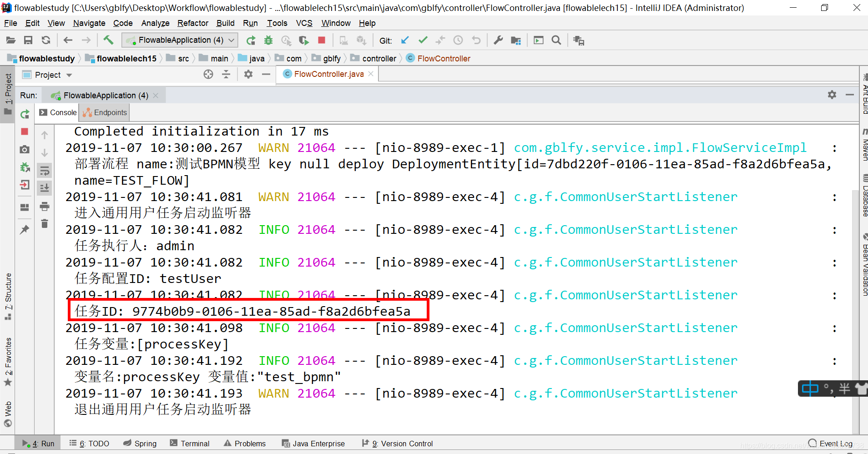Show Git history clock icon
Screen dimensions: 868x454
[x=458, y=40]
